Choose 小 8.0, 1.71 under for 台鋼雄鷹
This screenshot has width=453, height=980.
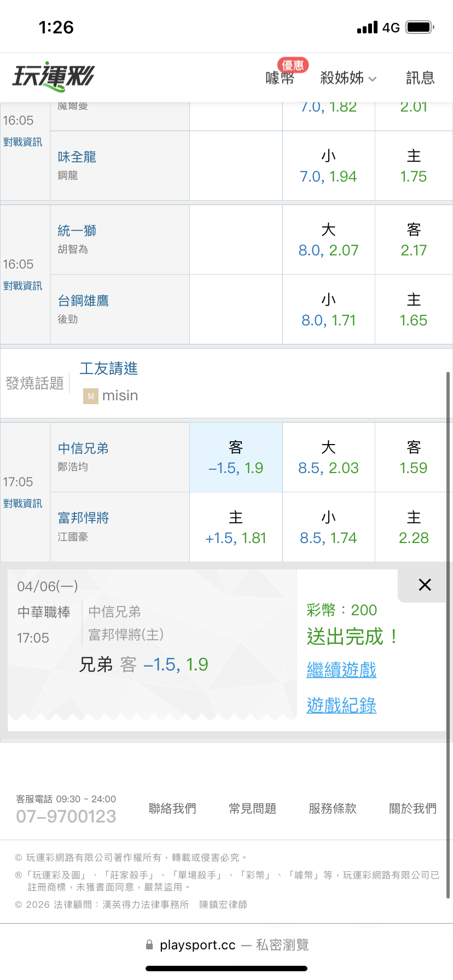coord(328,310)
